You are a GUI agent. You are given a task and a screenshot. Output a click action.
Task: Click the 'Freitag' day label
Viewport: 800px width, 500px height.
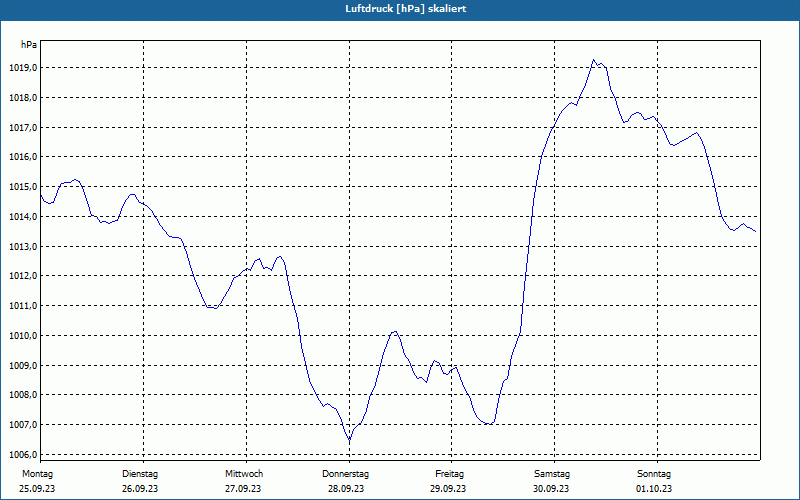click(449, 474)
